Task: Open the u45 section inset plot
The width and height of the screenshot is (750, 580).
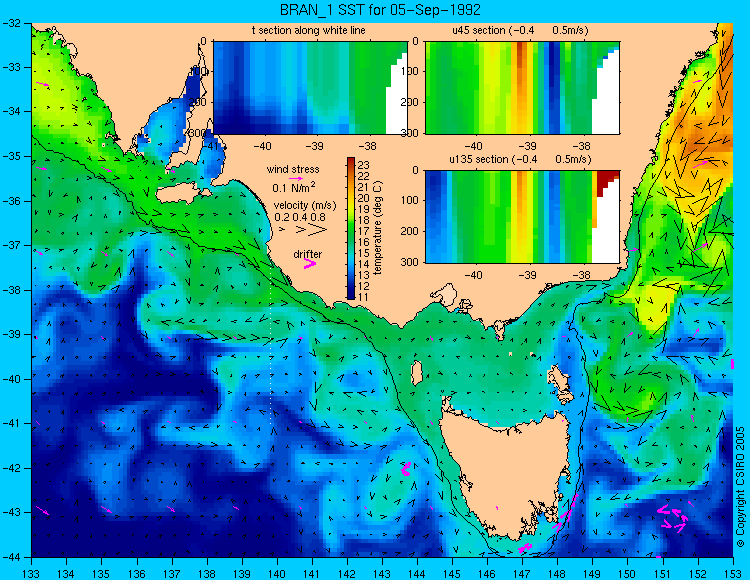Action: point(522,88)
